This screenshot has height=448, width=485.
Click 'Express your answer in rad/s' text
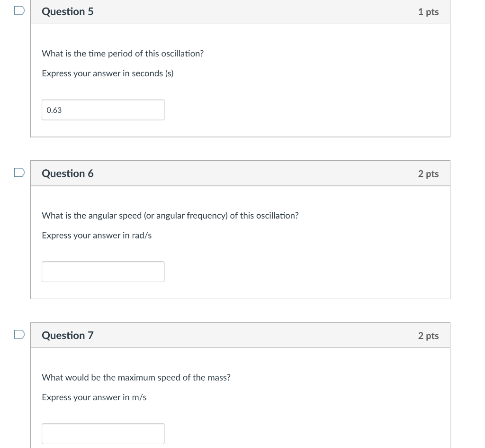coord(97,236)
